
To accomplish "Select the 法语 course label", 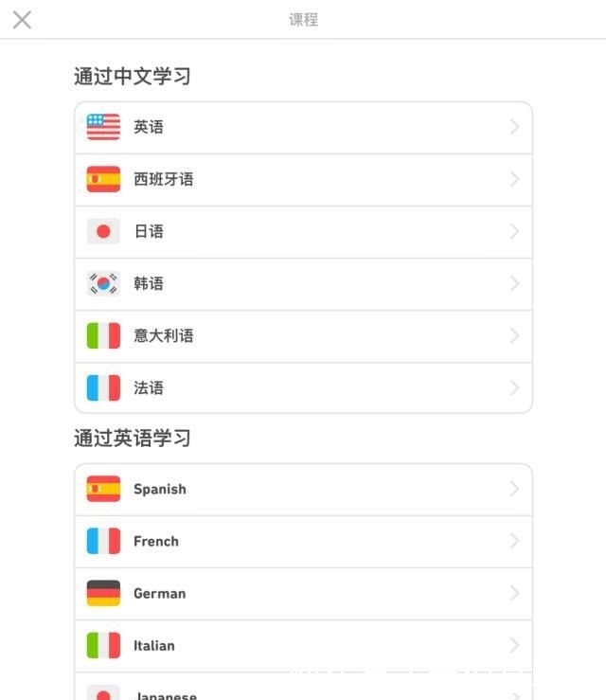I will (149, 387).
